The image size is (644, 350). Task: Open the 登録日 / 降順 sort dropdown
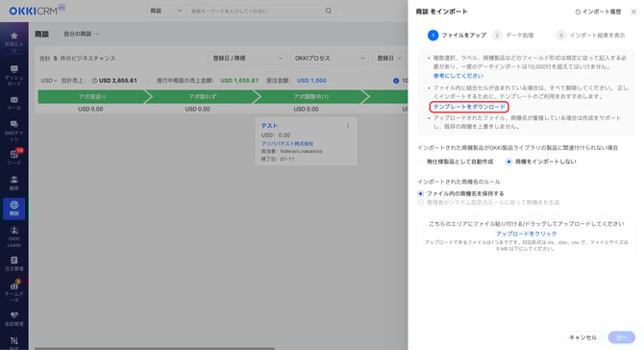point(247,58)
